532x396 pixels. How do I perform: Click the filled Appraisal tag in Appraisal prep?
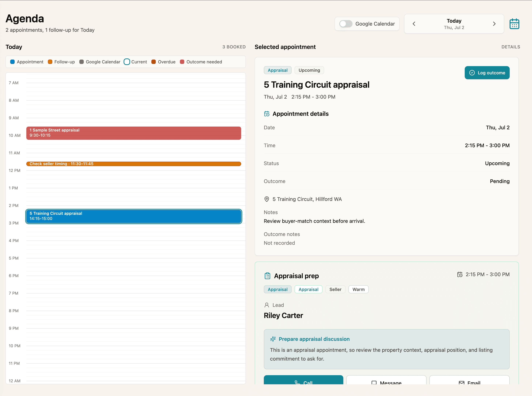[x=278, y=289]
